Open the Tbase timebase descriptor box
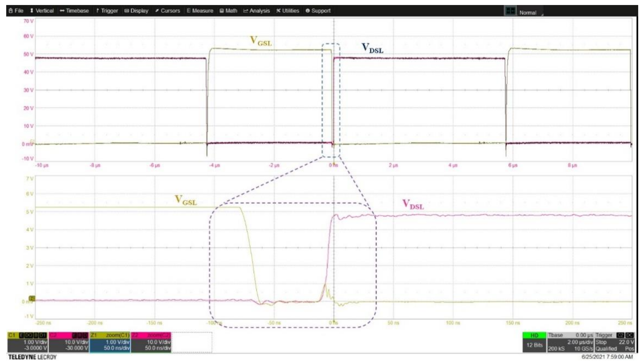The image size is (644, 364). 570,342
